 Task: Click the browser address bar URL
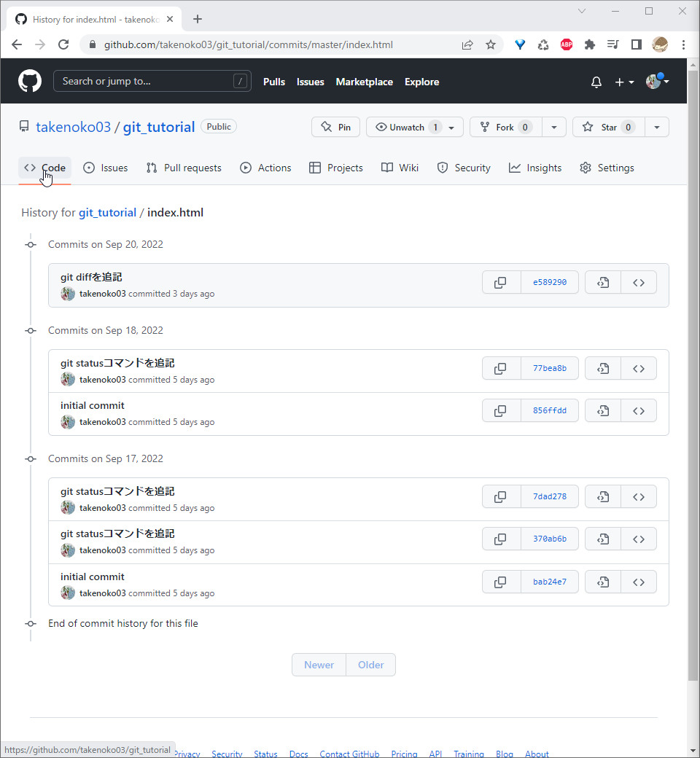point(248,45)
